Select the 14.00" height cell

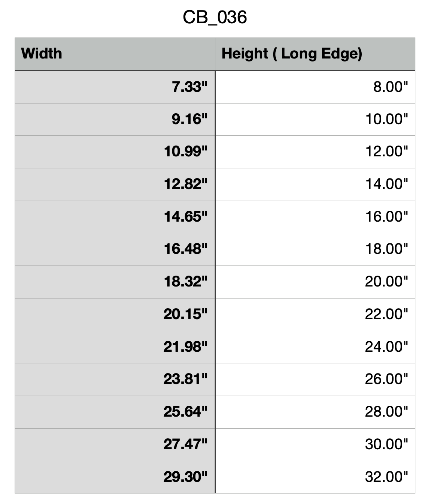(386, 184)
